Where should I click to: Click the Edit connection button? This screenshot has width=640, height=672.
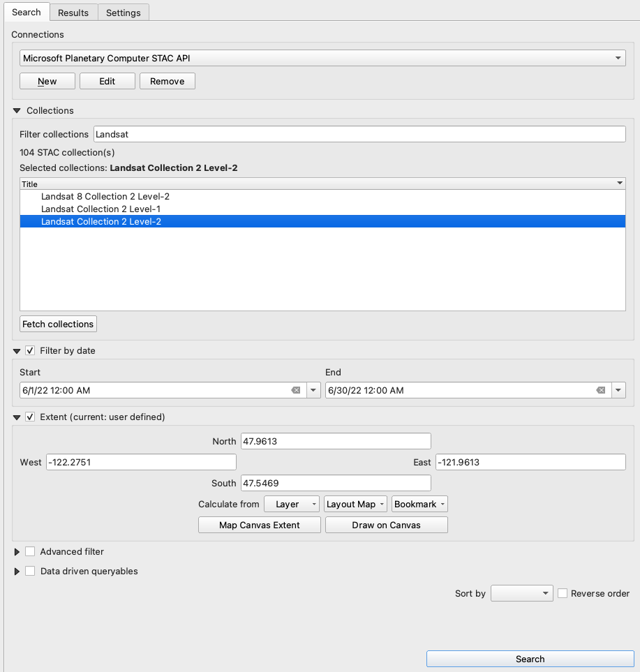[x=107, y=81]
